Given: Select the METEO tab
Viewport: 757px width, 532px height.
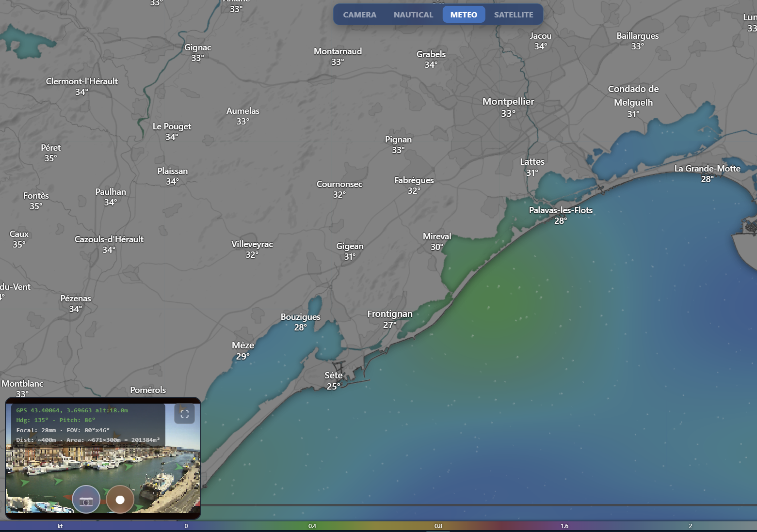Looking at the screenshot, I should (464, 15).
